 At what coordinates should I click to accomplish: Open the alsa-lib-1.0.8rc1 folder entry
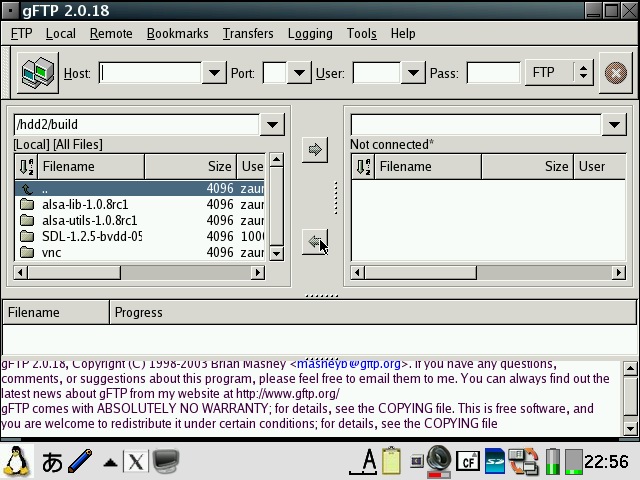coord(85,204)
